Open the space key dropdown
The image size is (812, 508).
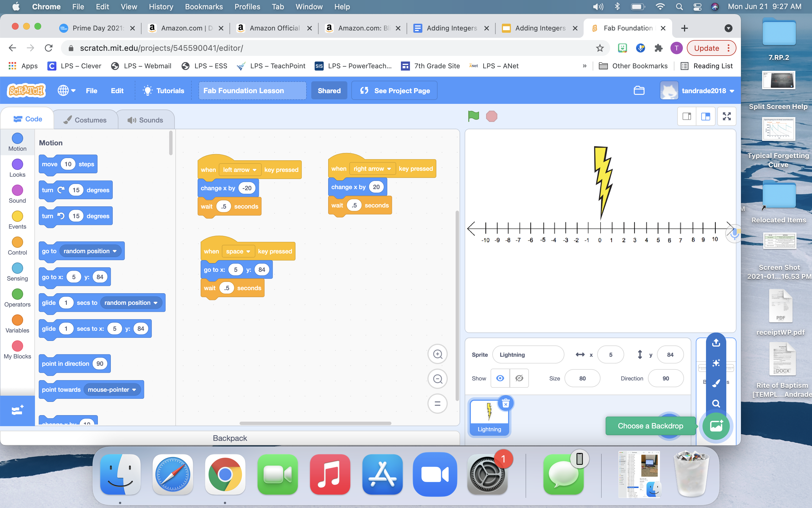238,251
